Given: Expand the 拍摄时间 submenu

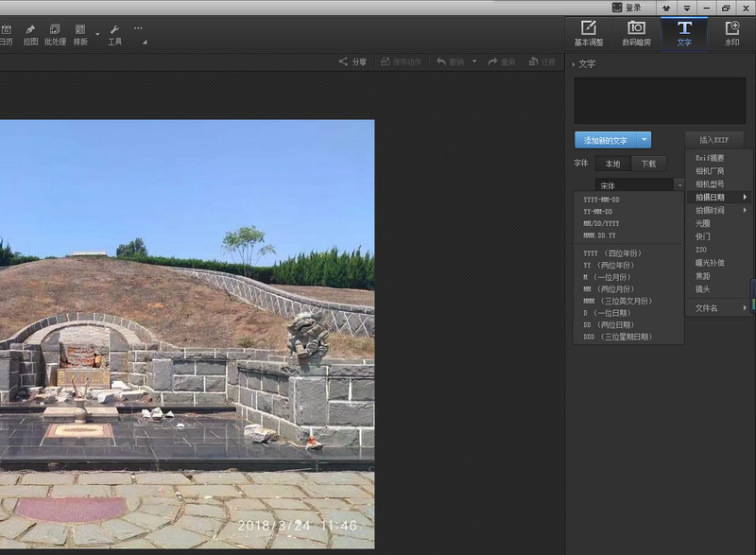Looking at the screenshot, I should tap(720, 210).
